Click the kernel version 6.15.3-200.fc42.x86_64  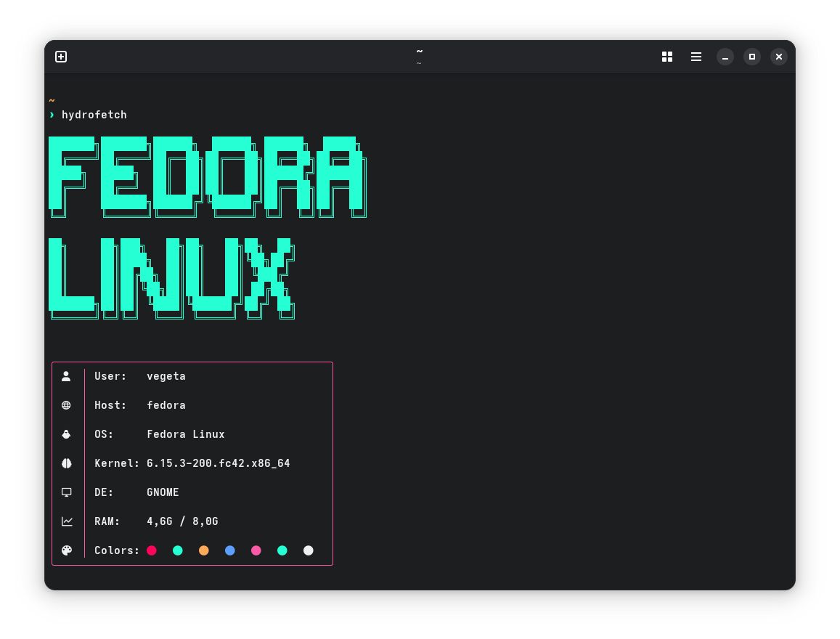(x=218, y=463)
